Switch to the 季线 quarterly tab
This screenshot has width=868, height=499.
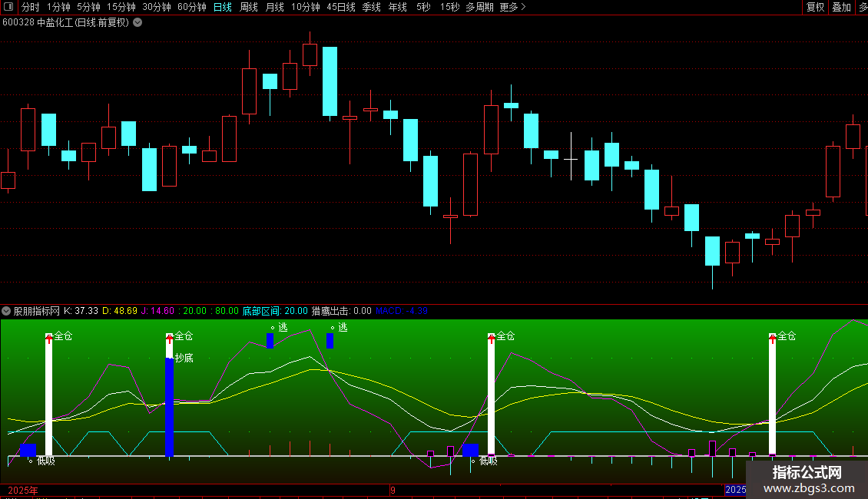click(x=372, y=7)
